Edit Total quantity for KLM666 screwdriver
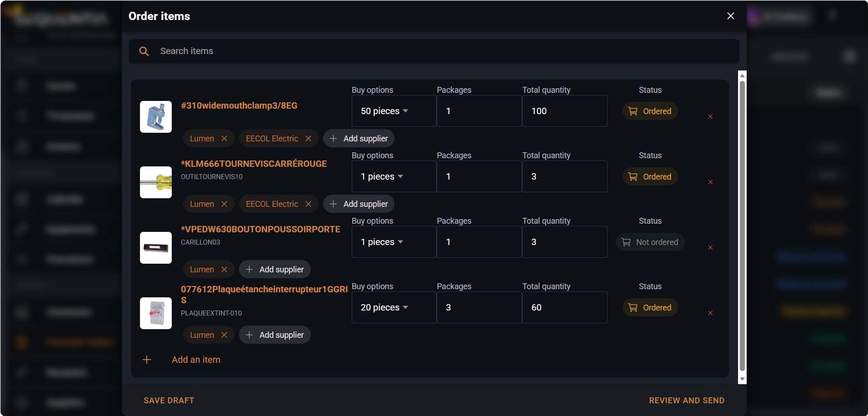 (x=565, y=176)
